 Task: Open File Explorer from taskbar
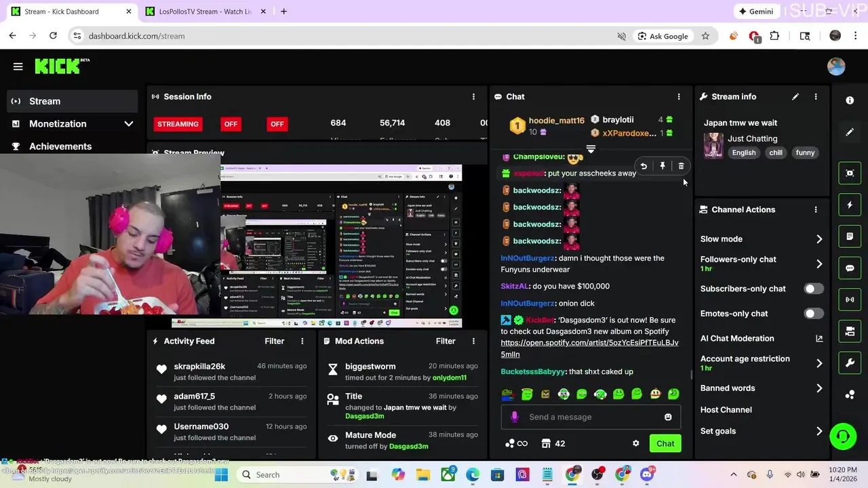tap(422, 475)
